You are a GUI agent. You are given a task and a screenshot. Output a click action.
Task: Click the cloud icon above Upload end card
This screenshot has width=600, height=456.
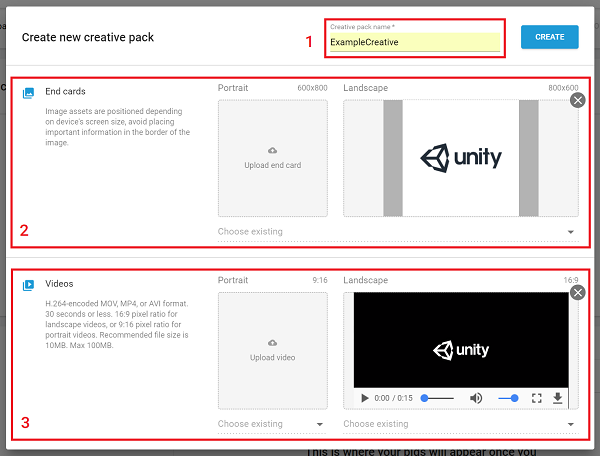[272, 150]
